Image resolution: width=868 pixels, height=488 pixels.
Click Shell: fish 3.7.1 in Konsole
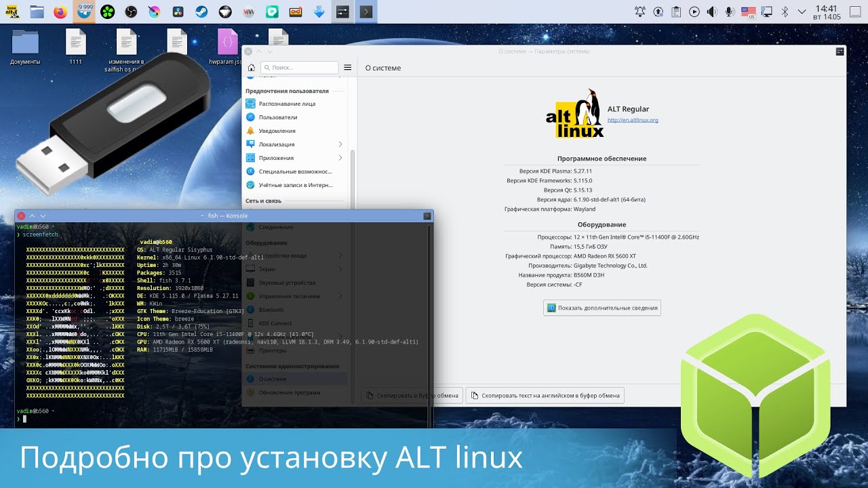click(163, 280)
